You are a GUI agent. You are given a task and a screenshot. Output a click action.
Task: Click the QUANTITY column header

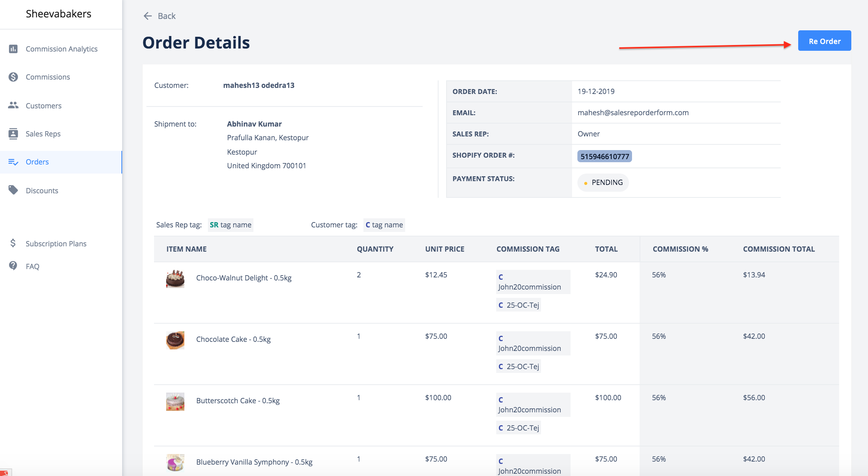pos(375,249)
